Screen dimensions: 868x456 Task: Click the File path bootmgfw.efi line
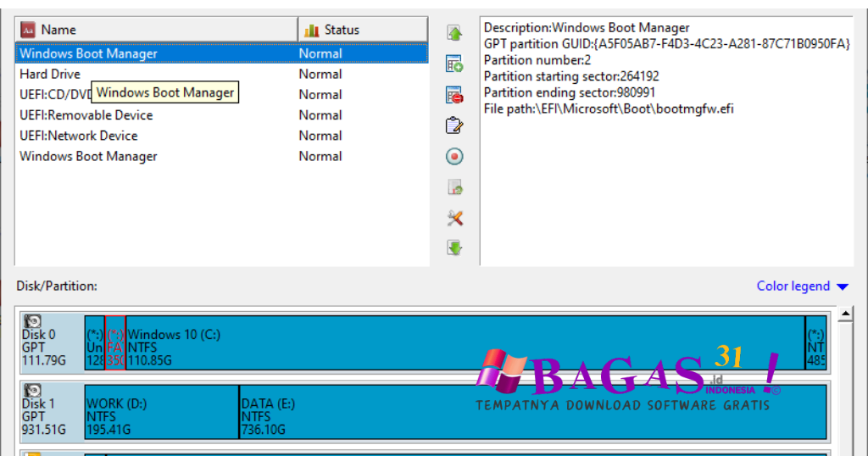point(609,108)
